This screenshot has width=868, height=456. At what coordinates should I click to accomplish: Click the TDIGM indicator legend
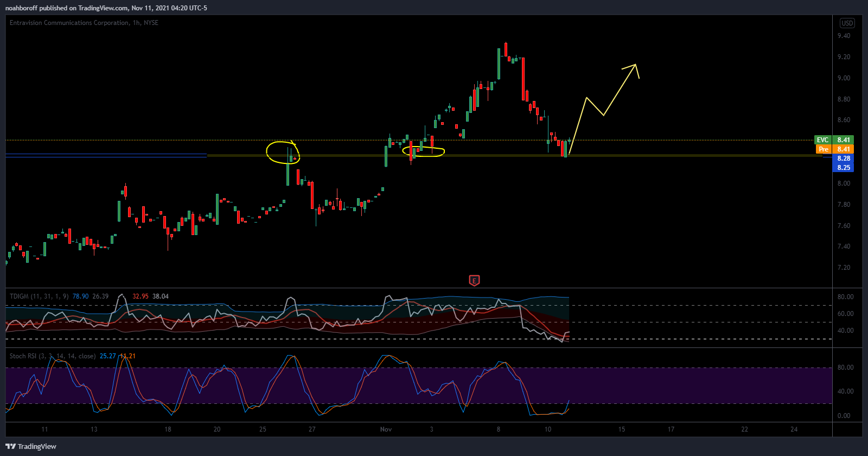tap(39, 296)
